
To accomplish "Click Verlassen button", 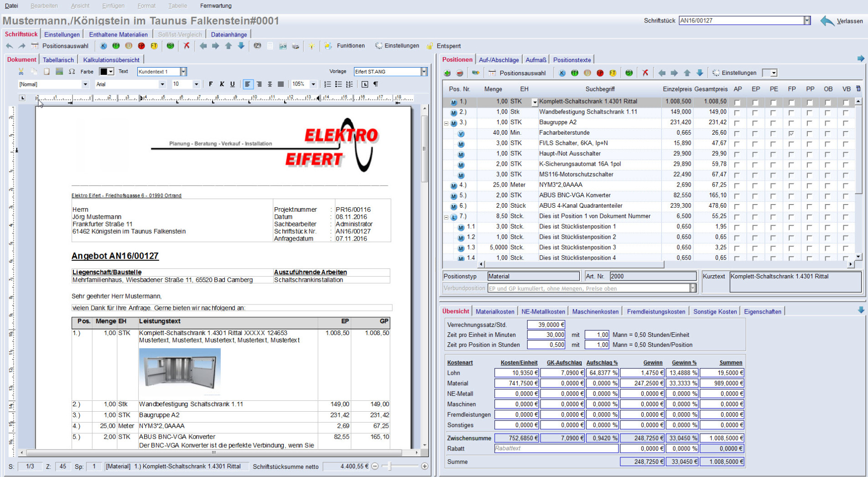I will (x=842, y=21).
